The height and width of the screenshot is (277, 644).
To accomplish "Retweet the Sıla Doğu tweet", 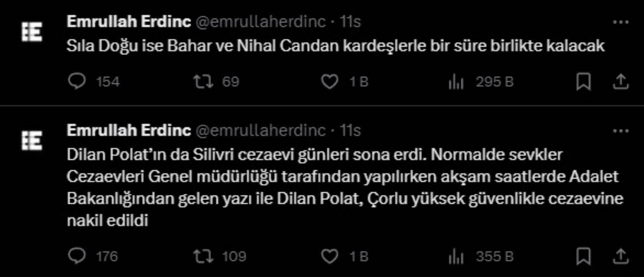I will pyautogui.click(x=203, y=82).
